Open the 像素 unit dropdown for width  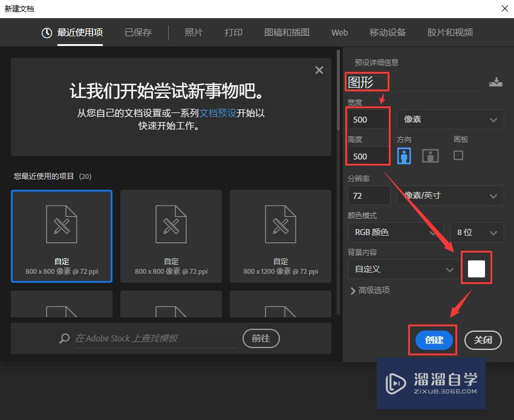click(450, 119)
